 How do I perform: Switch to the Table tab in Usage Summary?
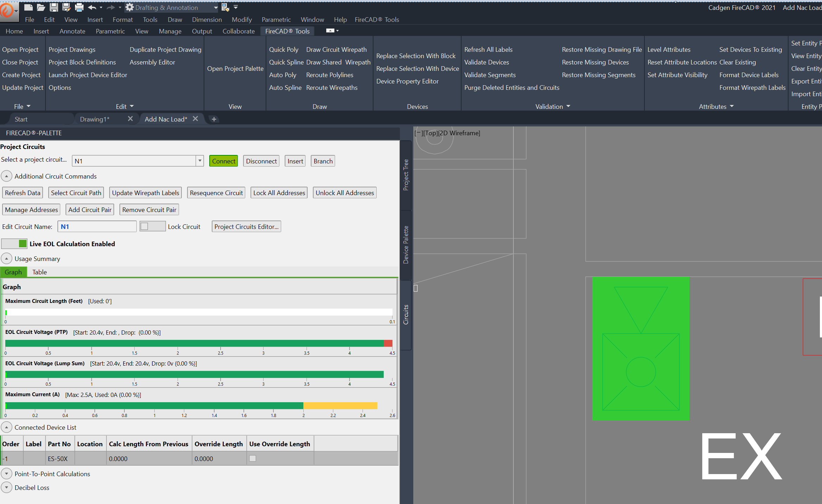coord(39,272)
